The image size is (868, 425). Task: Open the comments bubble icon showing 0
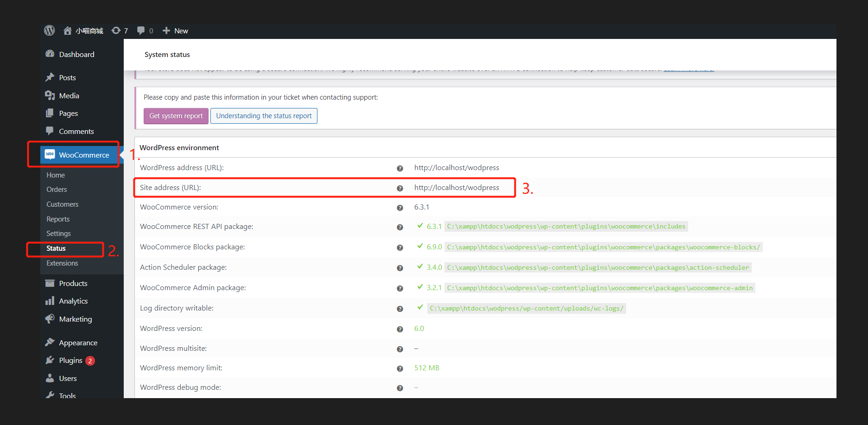pyautogui.click(x=141, y=31)
